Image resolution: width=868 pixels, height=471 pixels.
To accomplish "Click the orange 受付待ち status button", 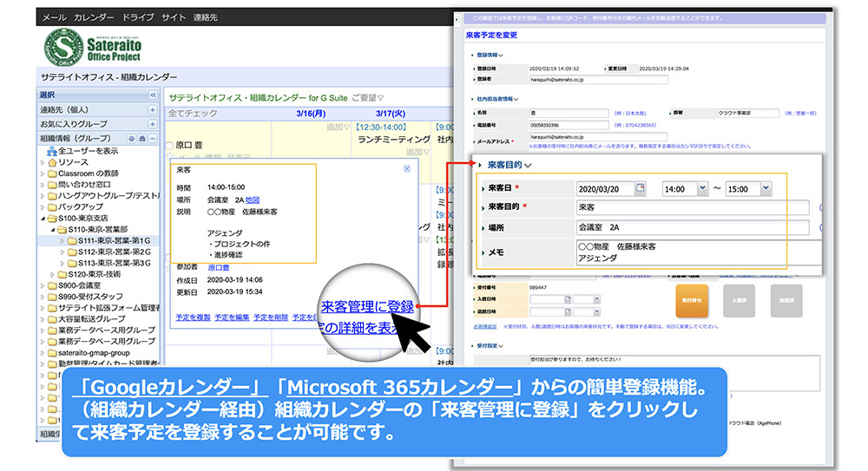I will point(692,300).
